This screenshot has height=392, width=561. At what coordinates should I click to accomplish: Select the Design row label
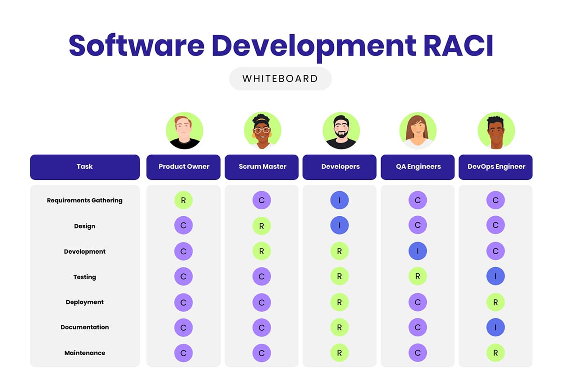click(85, 226)
